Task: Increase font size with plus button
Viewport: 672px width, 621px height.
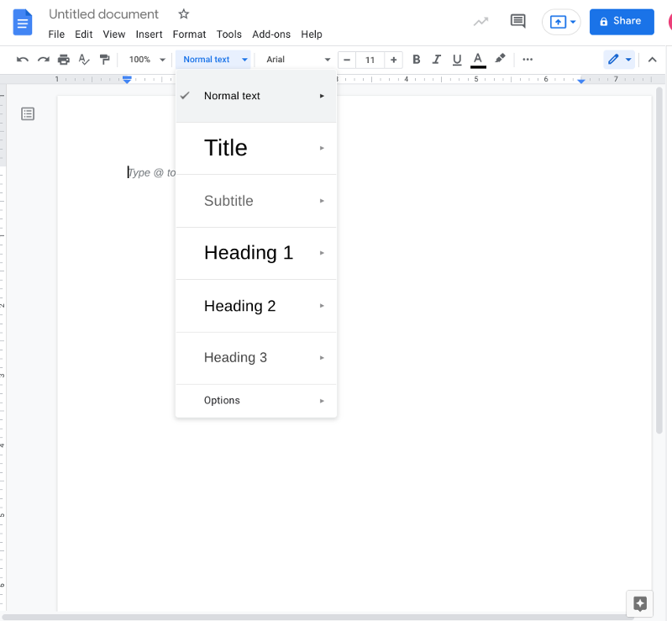Action: click(393, 60)
